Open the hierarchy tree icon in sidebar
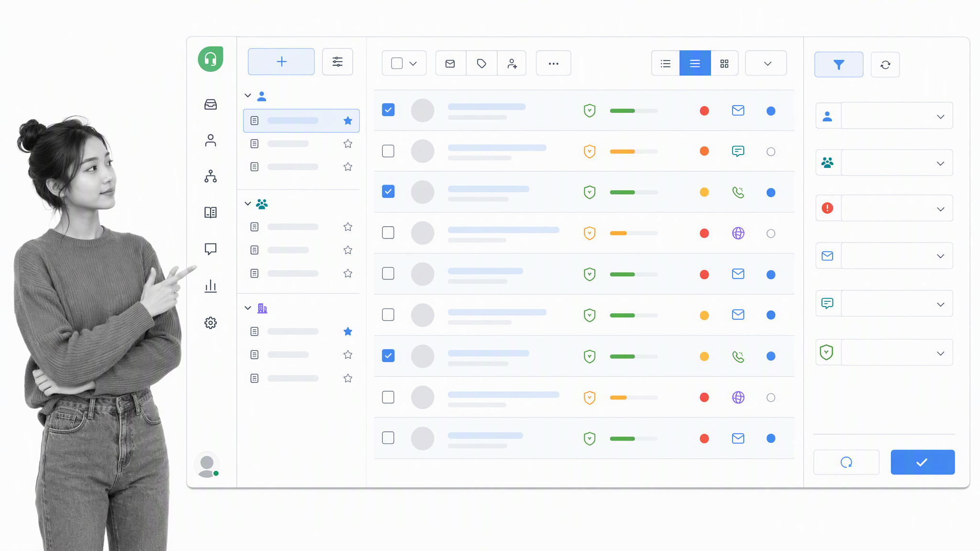980x551 pixels. (211, 176)
